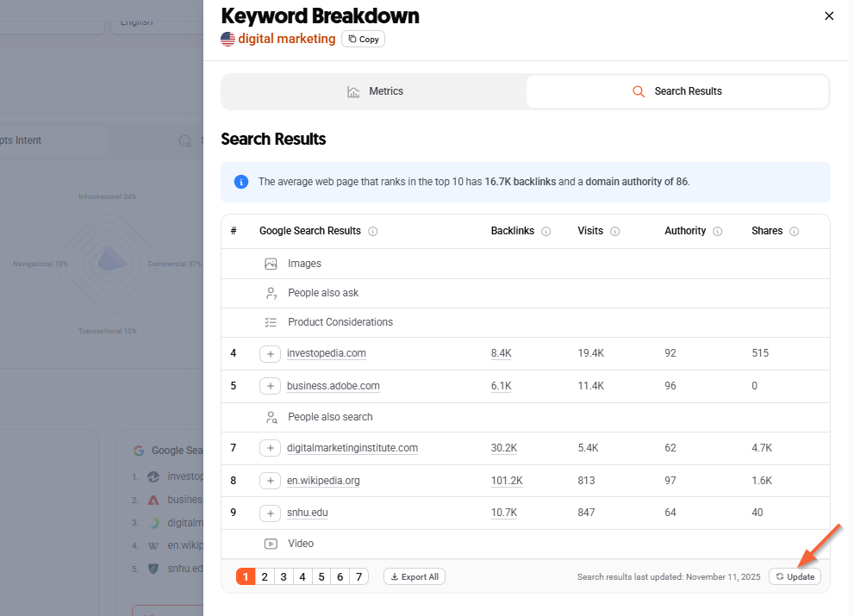This screenshot has width=854, height=616.
Task: Click the People also search label
Action: point(330,417)
